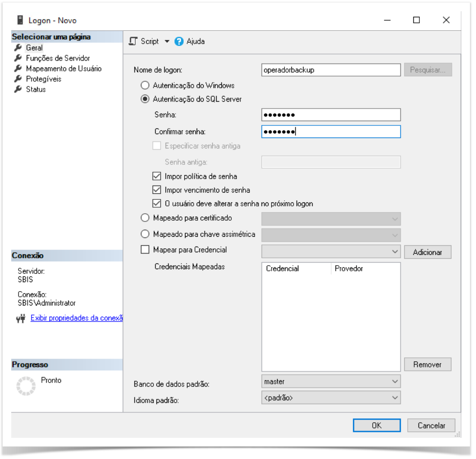476x459 pixels.
Task: Enable the Mapear para Credencial checkbox
Action: pos(145,250)
